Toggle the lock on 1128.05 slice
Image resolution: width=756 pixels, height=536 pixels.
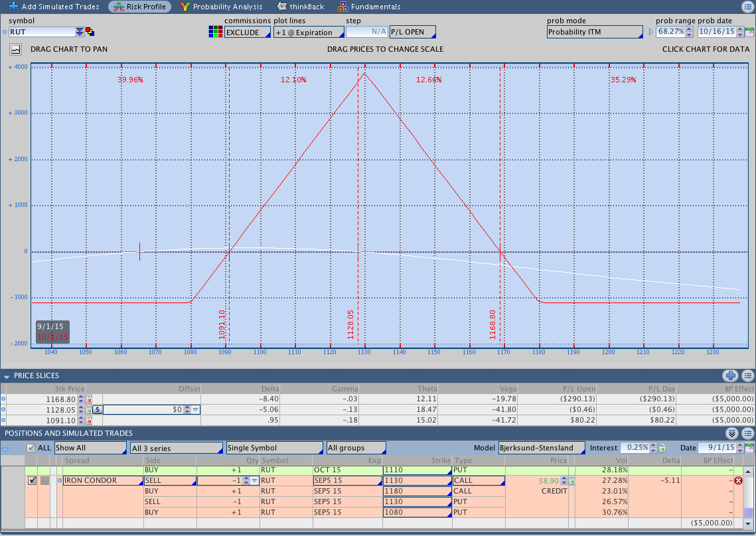(89, 410)
